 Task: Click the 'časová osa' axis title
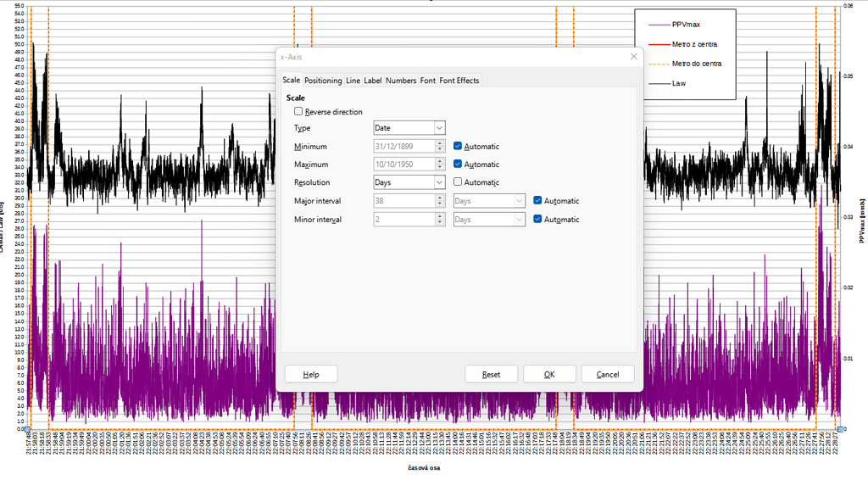(x=424, y=468)
